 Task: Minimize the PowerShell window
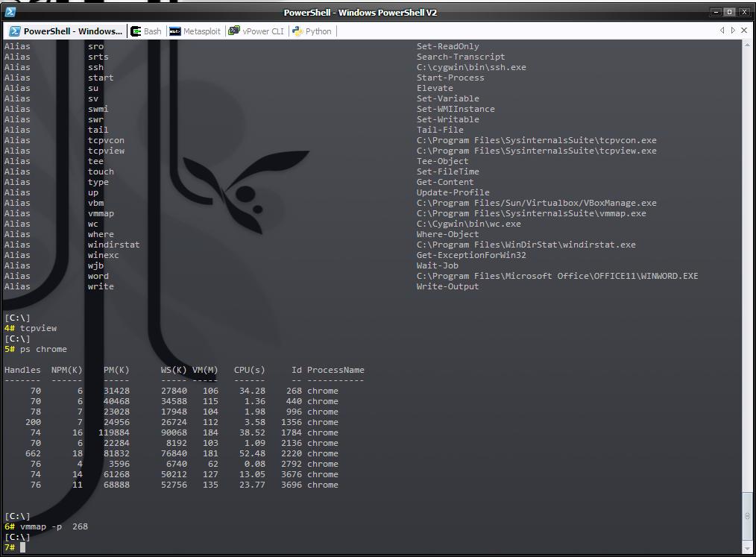pyautogui.click(x=716, y=12)
